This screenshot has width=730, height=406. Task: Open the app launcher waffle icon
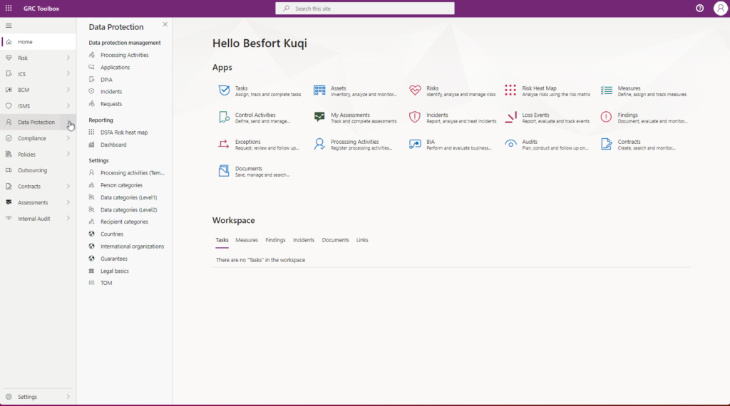[x=8, y=8]
